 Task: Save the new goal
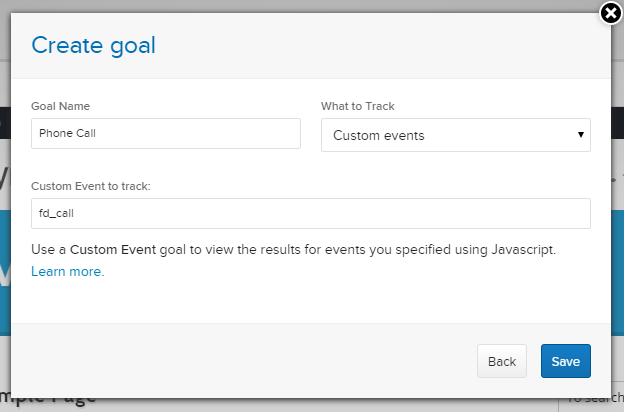565,361
